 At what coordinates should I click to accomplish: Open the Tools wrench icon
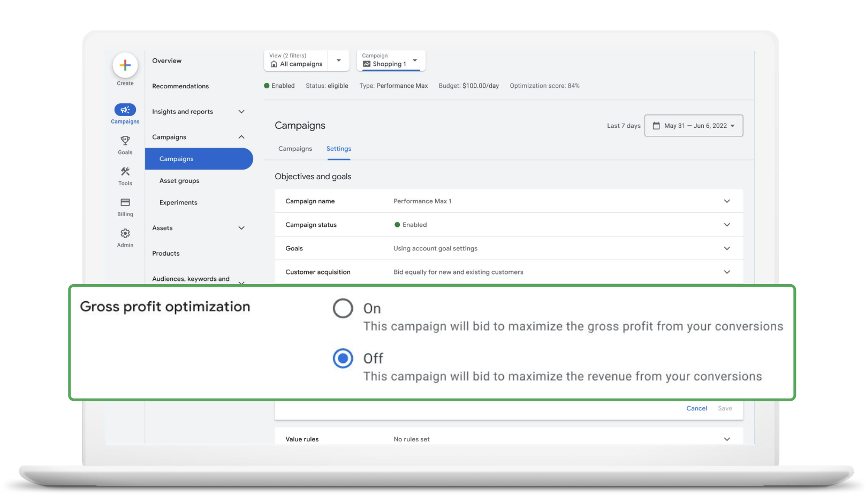[125, 171]
